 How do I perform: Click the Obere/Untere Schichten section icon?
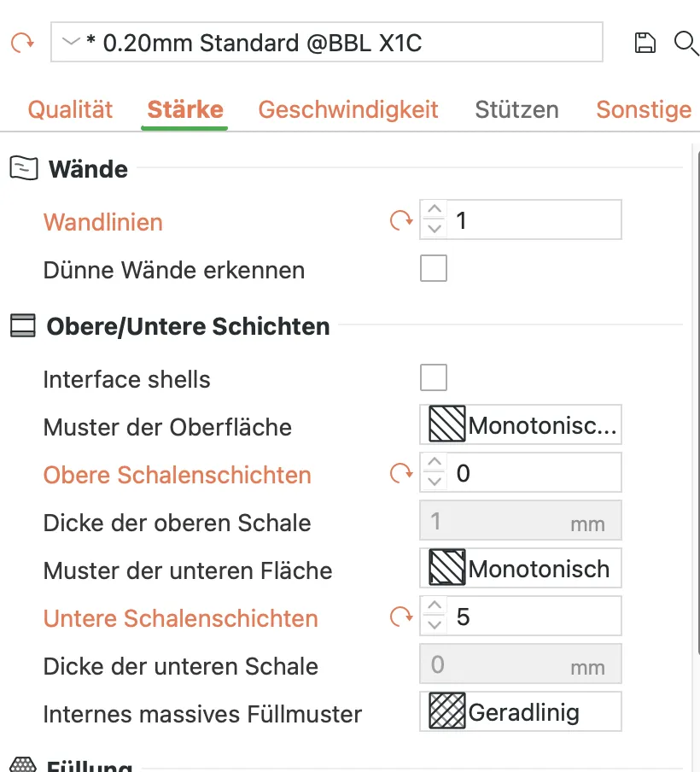23,325
